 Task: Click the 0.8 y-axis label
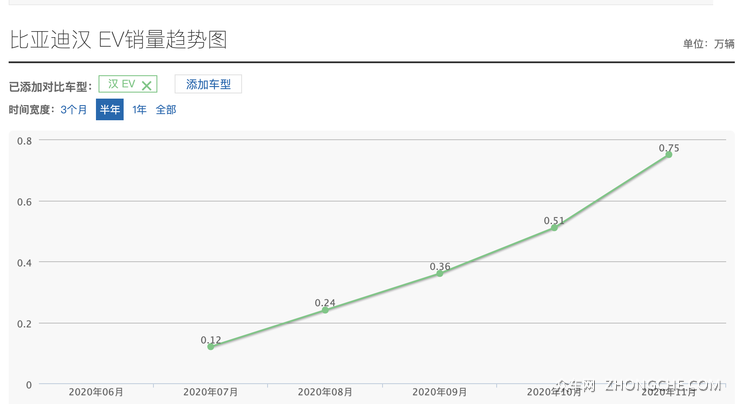pyautogui.click(x=25, y=141)
